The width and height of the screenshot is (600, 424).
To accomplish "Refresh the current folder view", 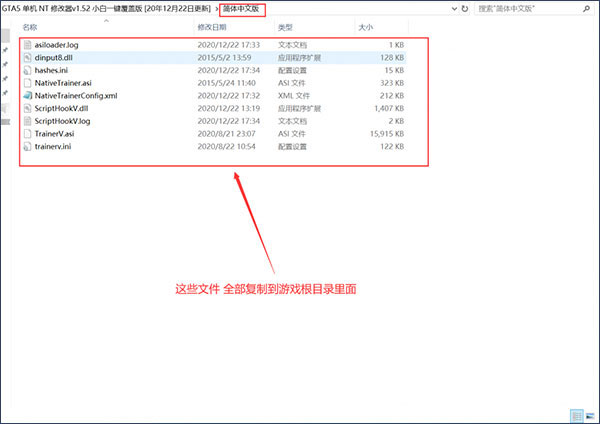I will click(465, 8).
